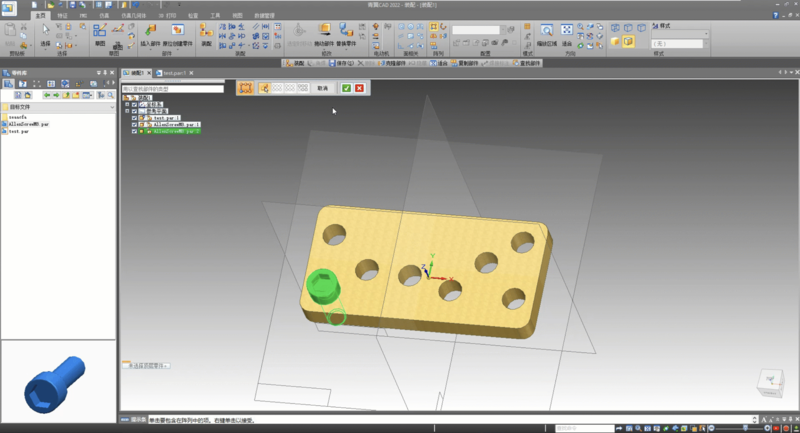Toggle the highlighted AllenScrewM8.par:2 checkbox

(x=135, y=131)
